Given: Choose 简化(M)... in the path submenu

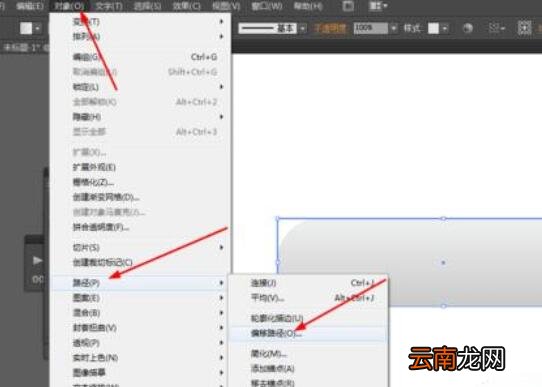Looking at the screenshot, I should pos(308,354).
